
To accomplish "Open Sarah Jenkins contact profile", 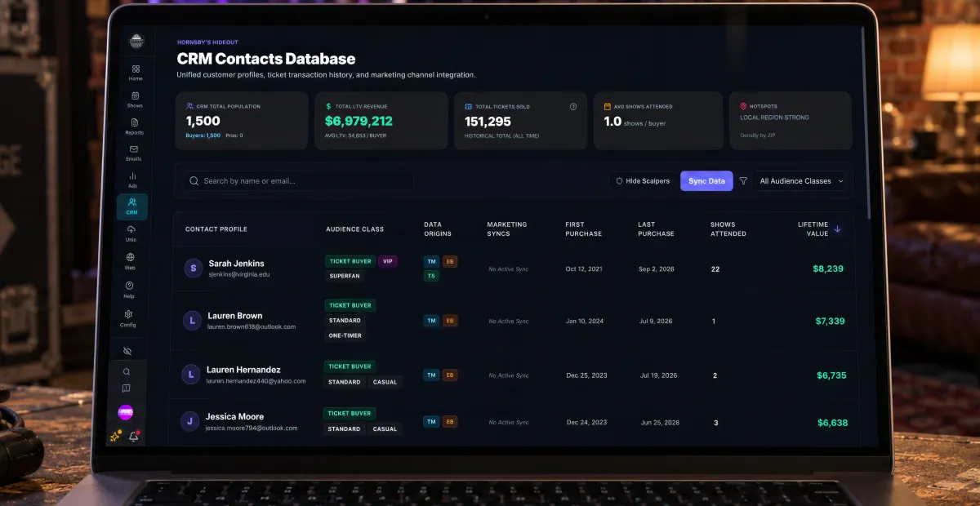I will tap(236, 264).
